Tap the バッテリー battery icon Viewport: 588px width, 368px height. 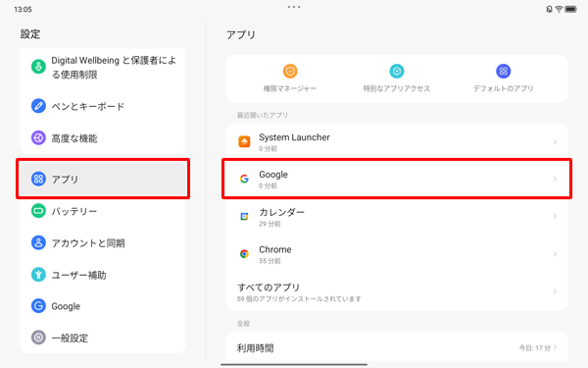pyautogui.click(x=38, y=211)
